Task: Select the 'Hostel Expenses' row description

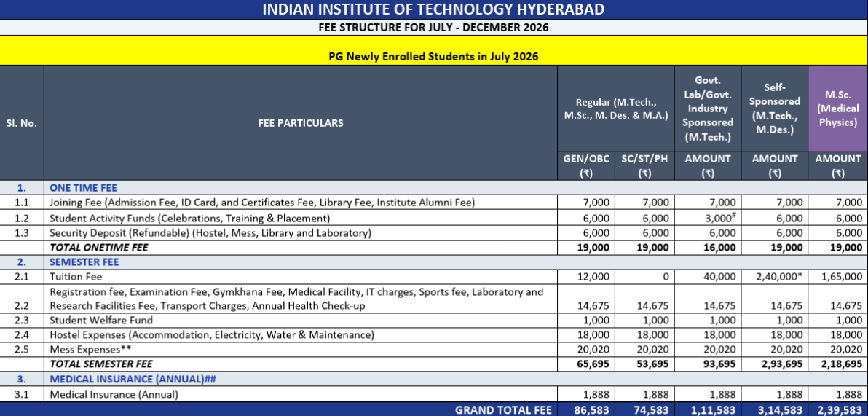Action: (x=212, y=334)
